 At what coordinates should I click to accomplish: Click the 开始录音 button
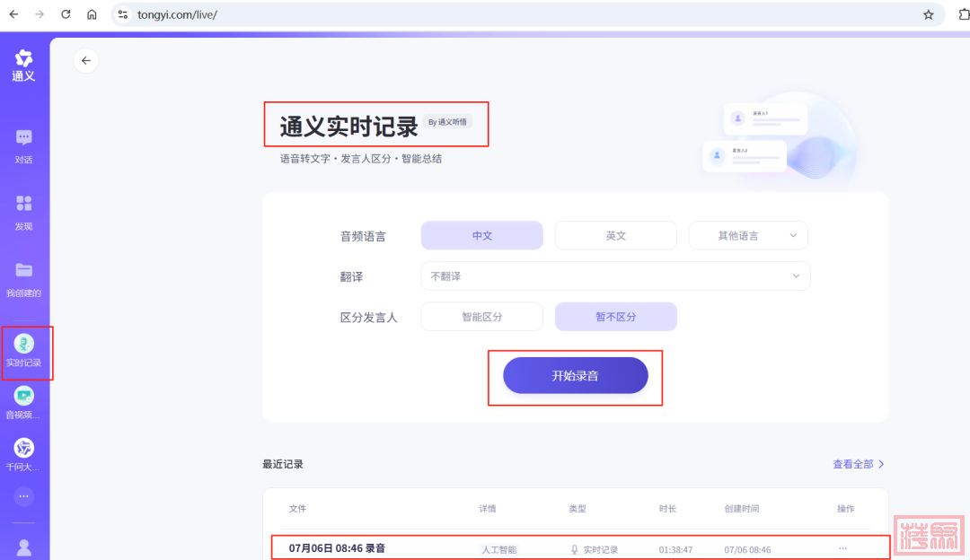575,375
